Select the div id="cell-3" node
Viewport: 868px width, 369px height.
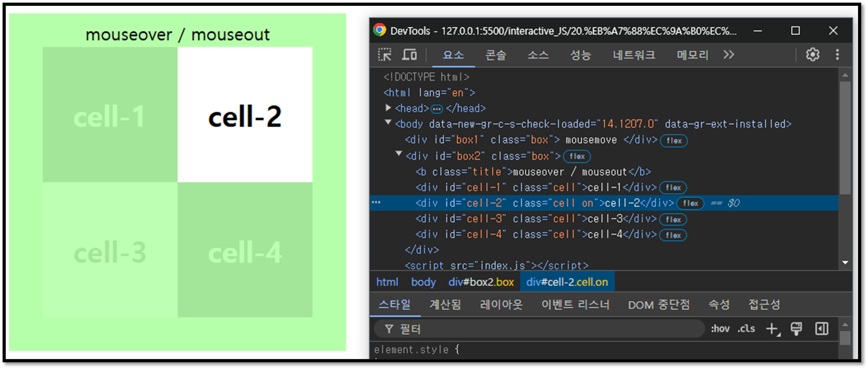click(x=536, y=219)
